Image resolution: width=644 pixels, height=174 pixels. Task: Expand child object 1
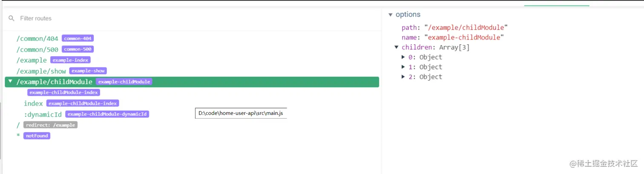click(x=403, y=67)
